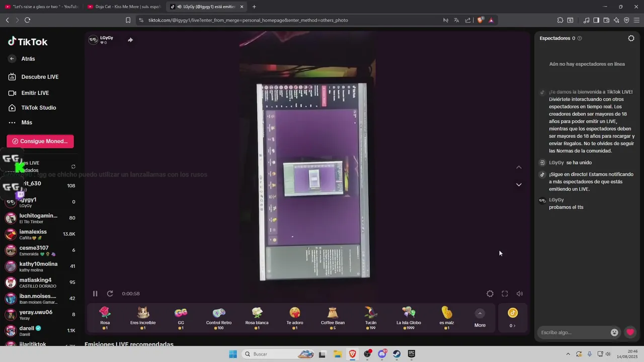
Task: Open Brave Leo AI icon
Action: (x=616, y=20)
